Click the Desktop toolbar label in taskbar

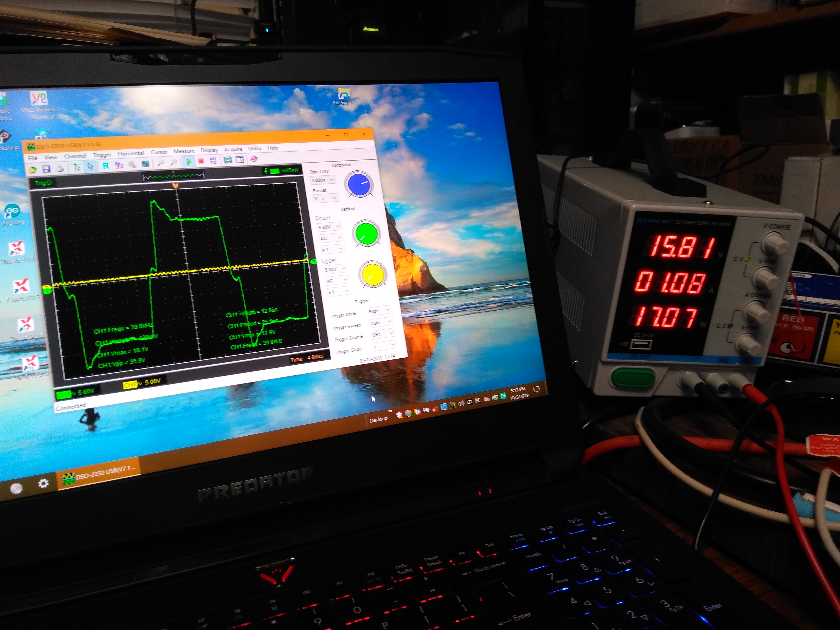click(x=379, y=419)
